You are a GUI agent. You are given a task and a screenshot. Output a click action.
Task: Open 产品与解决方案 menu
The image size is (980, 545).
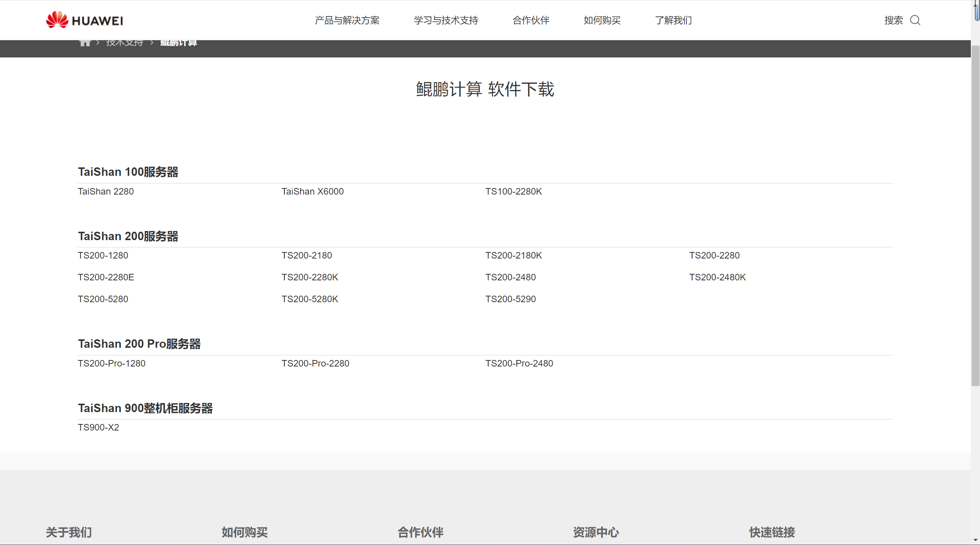(x=347, y=20)
